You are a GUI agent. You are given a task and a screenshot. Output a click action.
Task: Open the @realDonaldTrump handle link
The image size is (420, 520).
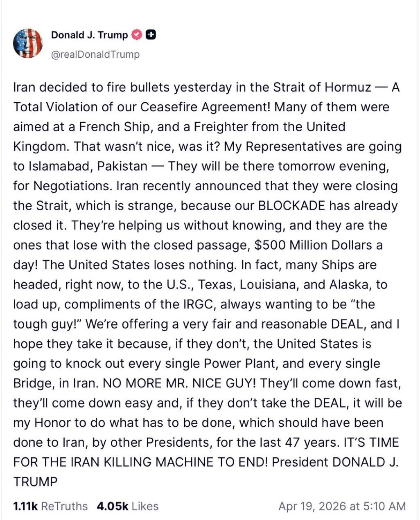95,54
